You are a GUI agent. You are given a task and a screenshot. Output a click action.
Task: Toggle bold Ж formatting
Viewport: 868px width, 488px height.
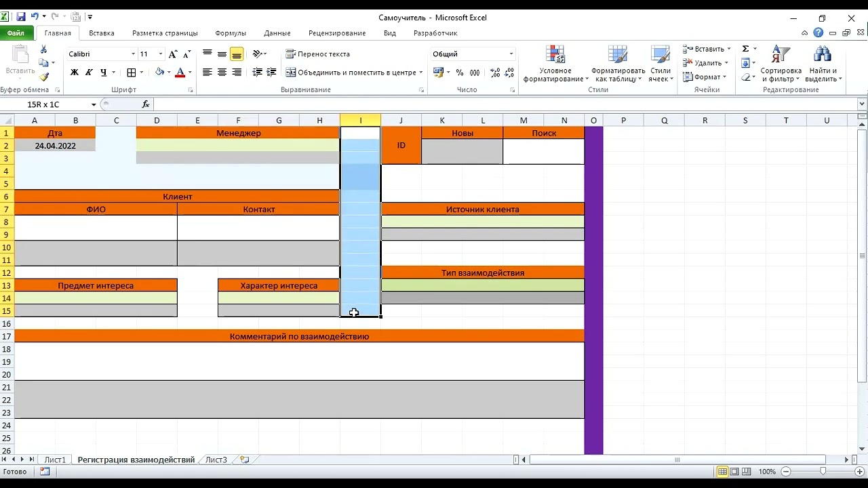pyautogui.click(x=74, y=73)
